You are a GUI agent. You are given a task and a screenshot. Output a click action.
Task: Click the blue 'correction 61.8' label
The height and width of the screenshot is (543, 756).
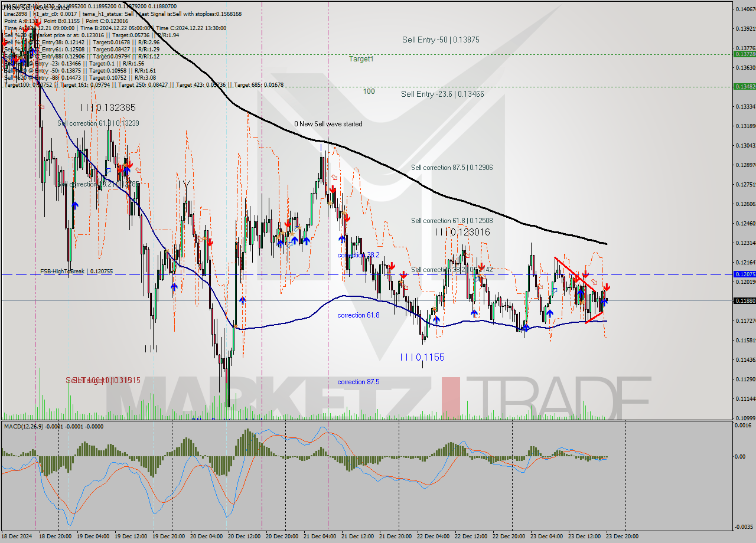tap(359, 315)
